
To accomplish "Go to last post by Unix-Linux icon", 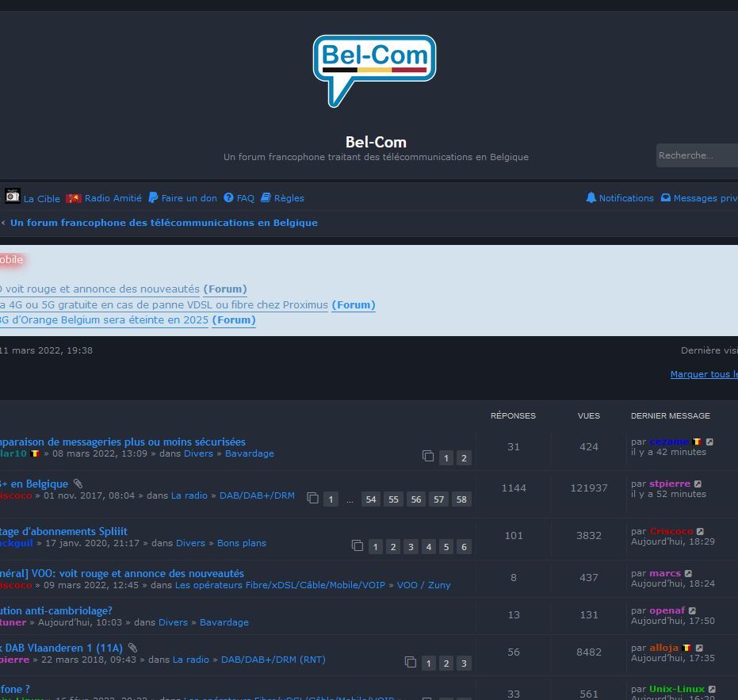I will tap(712, 689).
